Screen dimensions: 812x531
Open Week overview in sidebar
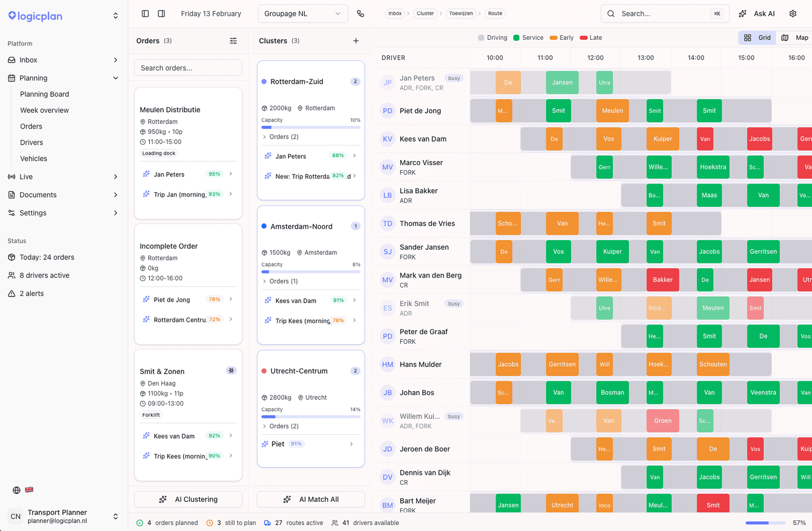coord(44,110)
